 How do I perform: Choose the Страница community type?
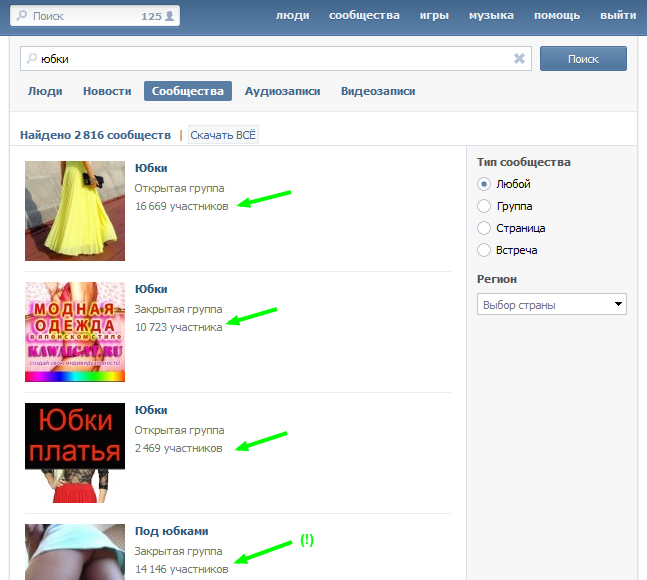[x=484, y=228]
